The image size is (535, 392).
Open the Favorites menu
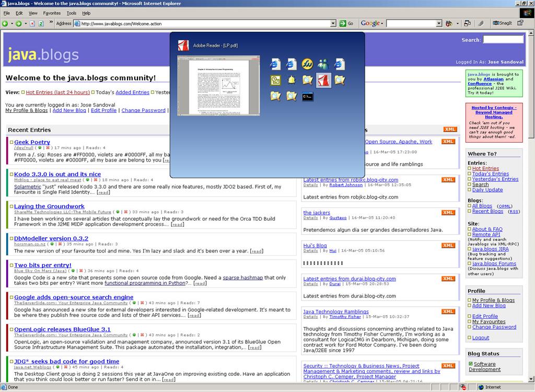click(x=52, y=13)
